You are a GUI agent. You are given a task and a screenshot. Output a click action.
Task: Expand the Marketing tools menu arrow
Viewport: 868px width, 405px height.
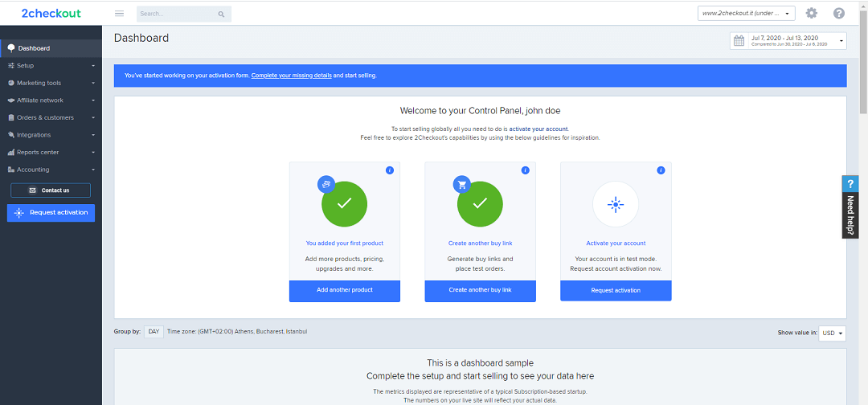(93, 83)
